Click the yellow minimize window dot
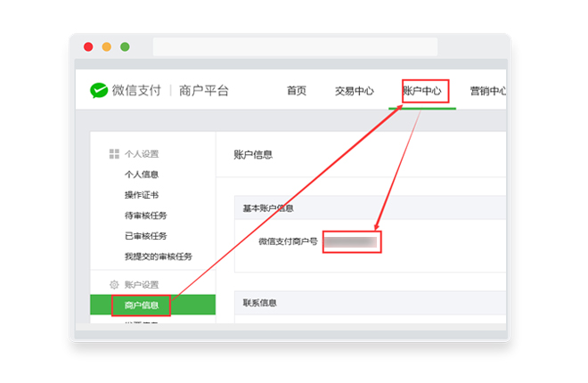The width and height of the screenshot is (588, 383). pyautogui.click(x=107, y=46)
